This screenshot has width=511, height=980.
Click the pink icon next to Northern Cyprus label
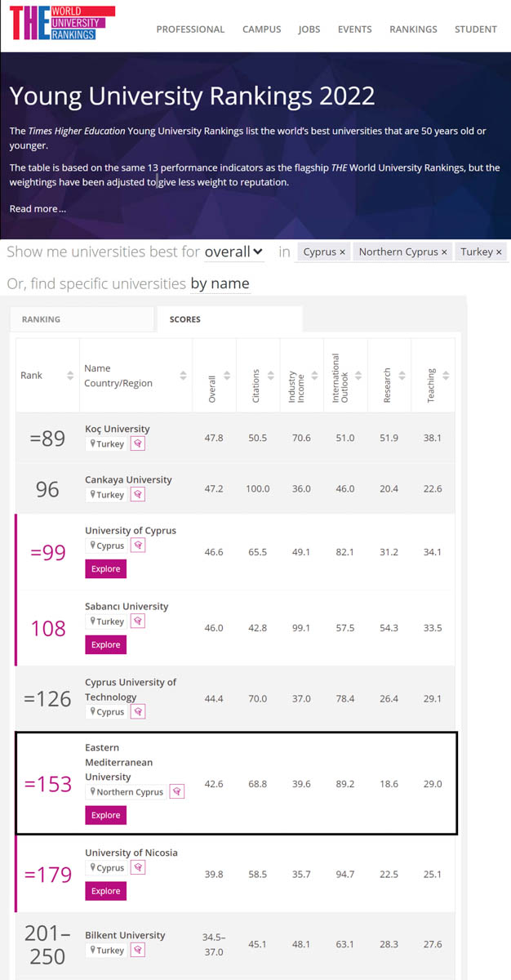coord(177,791)
